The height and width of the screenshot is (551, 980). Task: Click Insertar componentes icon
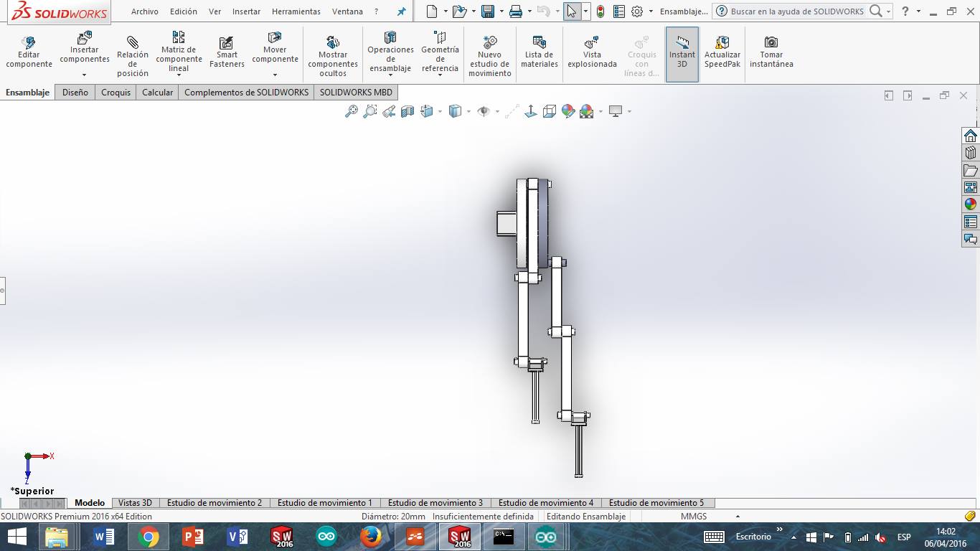click(84, 37)
